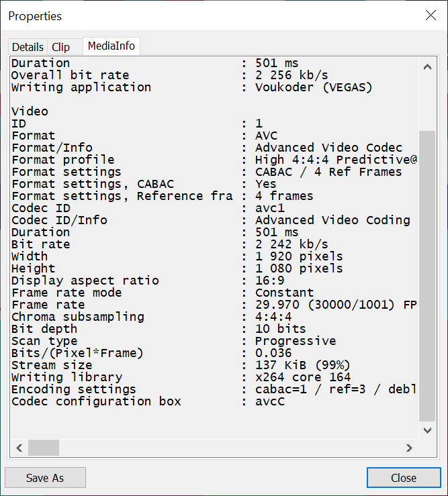Image resolution: width=448 pixels, height=496 pixels.
Task: Click the vertical scrollbar thumb
Action: click(x=427, y=275)
